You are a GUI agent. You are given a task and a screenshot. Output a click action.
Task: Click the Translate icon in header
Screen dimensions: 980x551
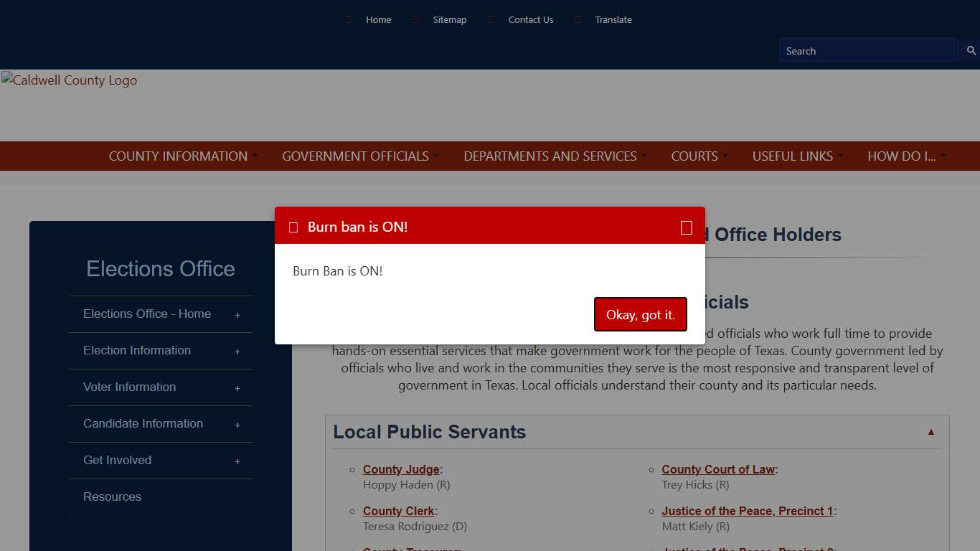[x=578, y=19]
